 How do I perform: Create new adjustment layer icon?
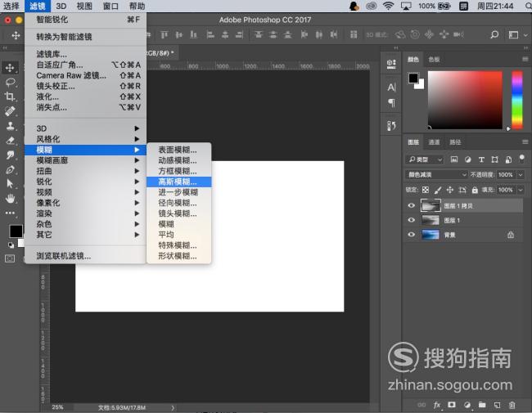(x=467, y=405)
